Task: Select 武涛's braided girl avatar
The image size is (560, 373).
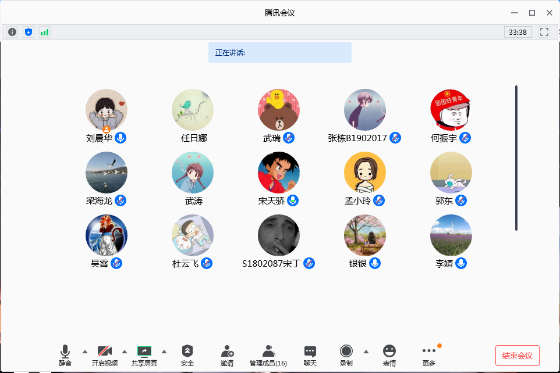Action: tap(193, 173)
